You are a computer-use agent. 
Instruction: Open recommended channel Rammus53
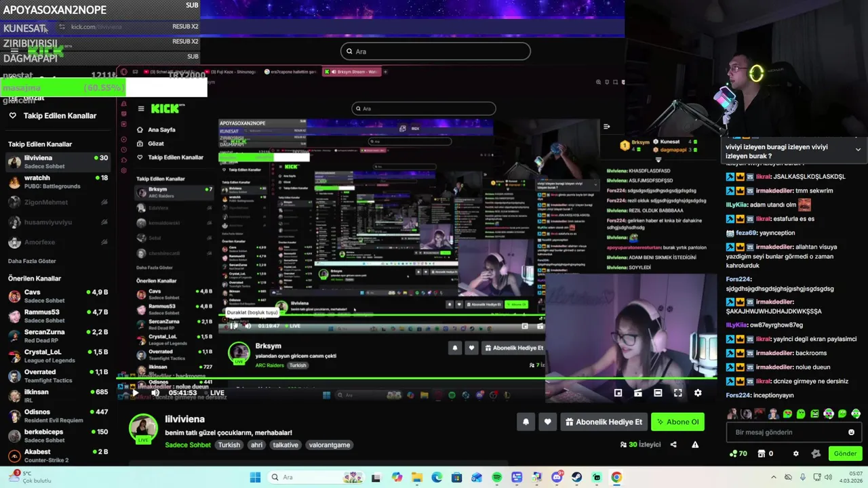point(58,316)
